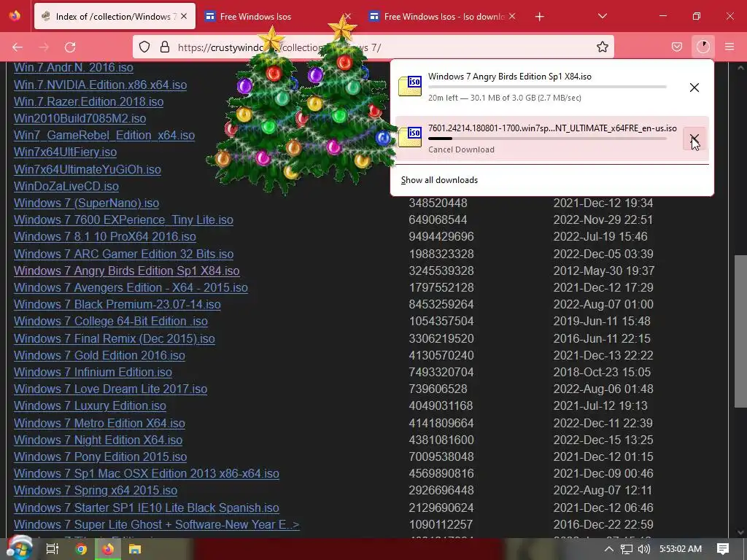Open the volume speaker tray icon
Screen dimensions: 747x560
643,549
